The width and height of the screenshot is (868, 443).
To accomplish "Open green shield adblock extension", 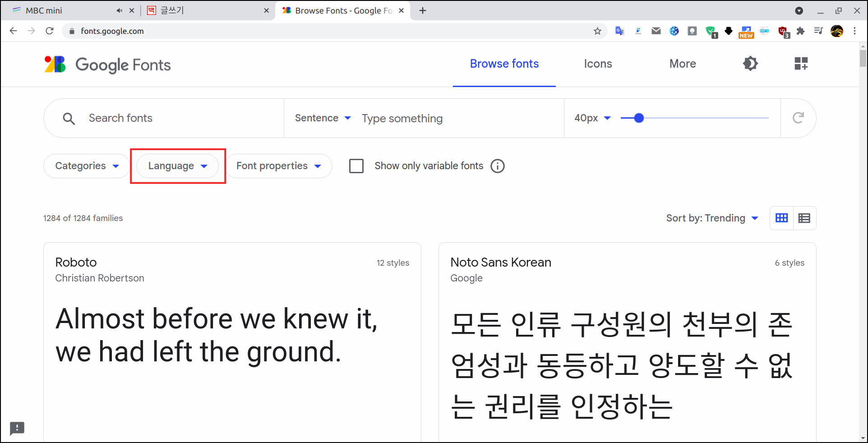I will [711, 32].
